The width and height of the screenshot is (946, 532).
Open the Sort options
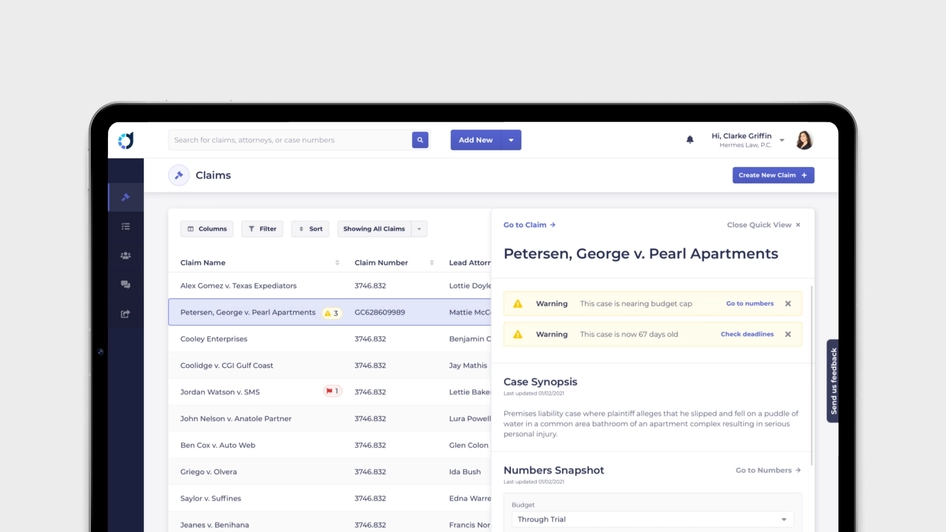pyautogui.click(x=311, y=229)
